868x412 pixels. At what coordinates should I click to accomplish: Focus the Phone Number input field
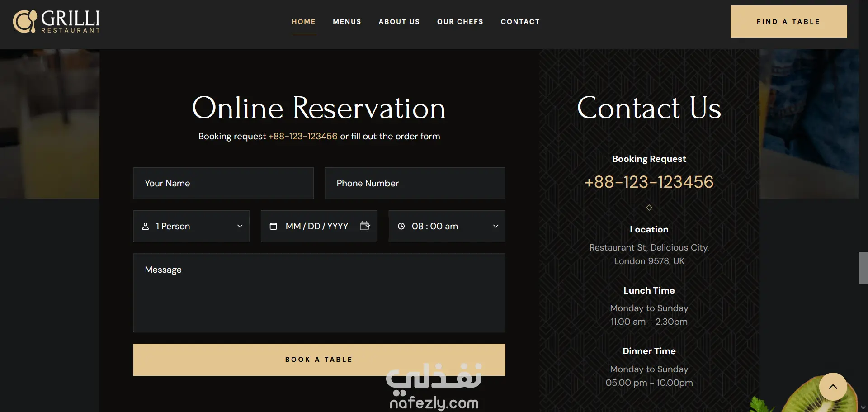[x=415, y=183]
